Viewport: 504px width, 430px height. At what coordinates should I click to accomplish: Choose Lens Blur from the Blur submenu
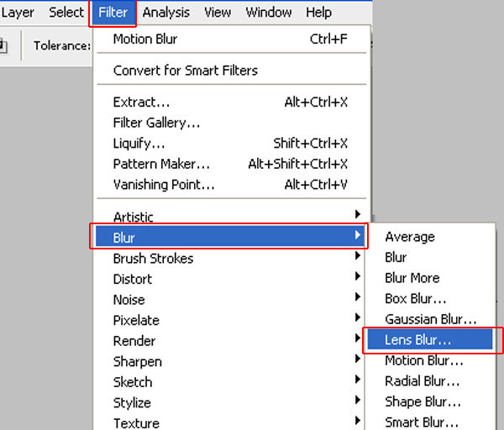point(418,340)
